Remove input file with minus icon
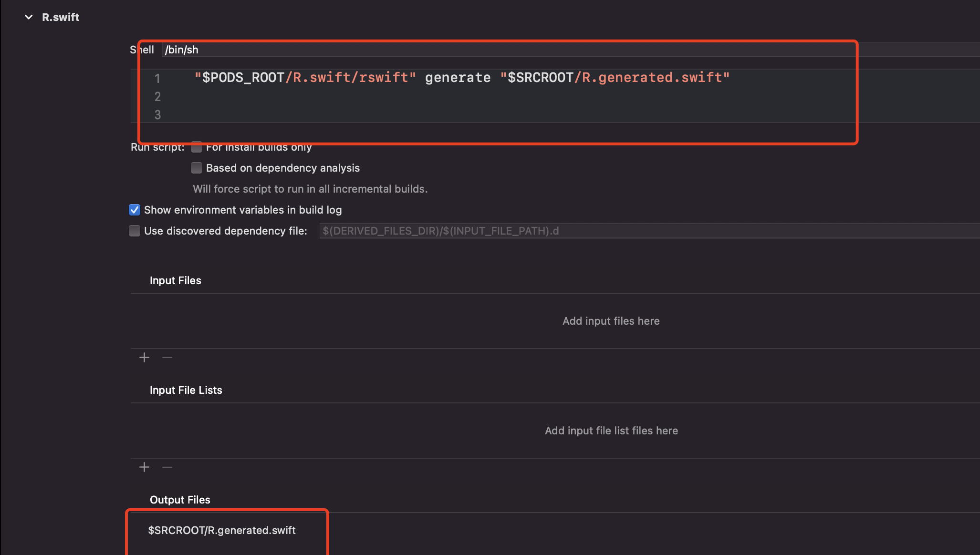Viewport: 980px width, 555px height. (167, 358)
